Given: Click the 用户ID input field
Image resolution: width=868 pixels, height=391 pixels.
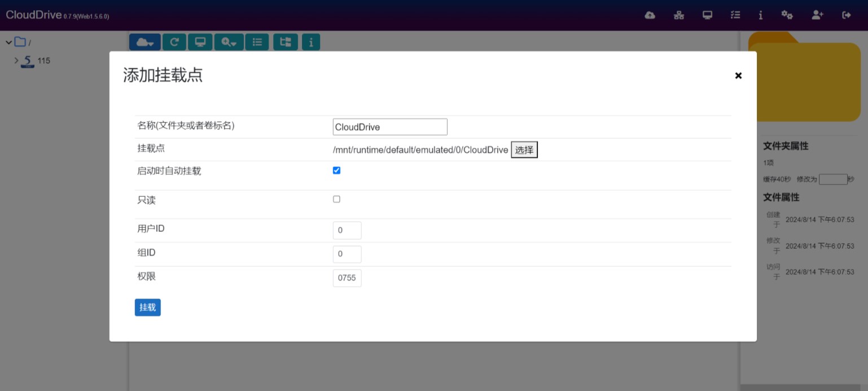Looking at the screenshot, I should (x=347, y=230).
